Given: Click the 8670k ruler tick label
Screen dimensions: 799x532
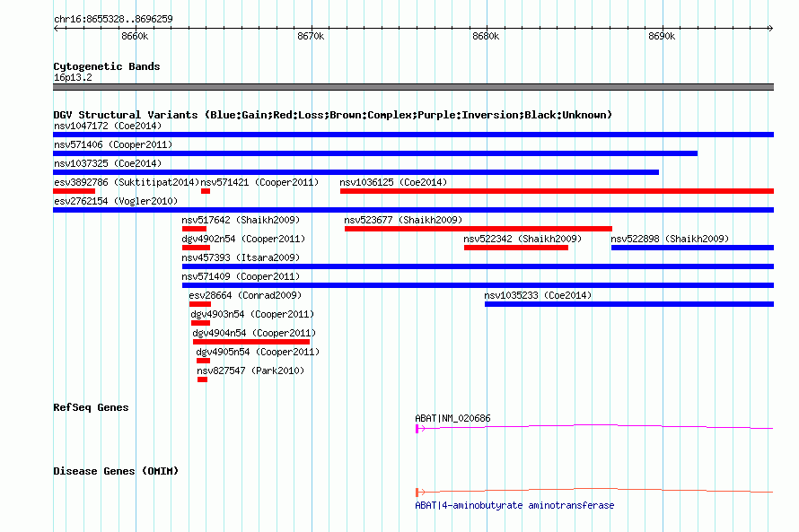Looking at the screenshot, I should [311, 36].
